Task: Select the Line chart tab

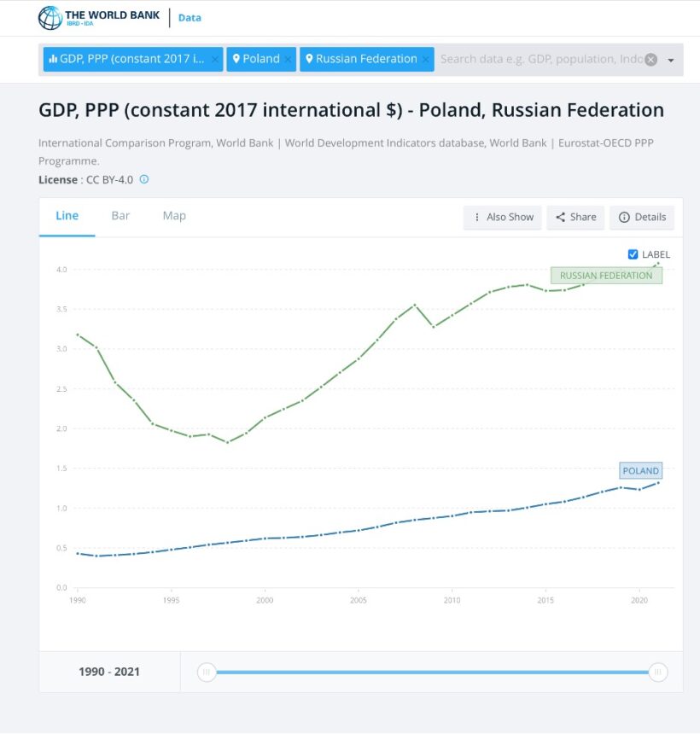Action: coord(67,216)
